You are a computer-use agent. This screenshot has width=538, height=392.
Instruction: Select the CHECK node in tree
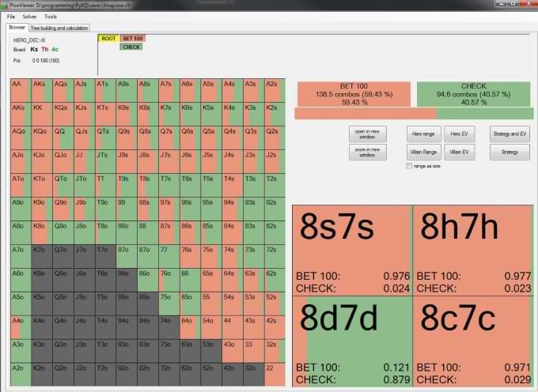(x=131, y=47)
